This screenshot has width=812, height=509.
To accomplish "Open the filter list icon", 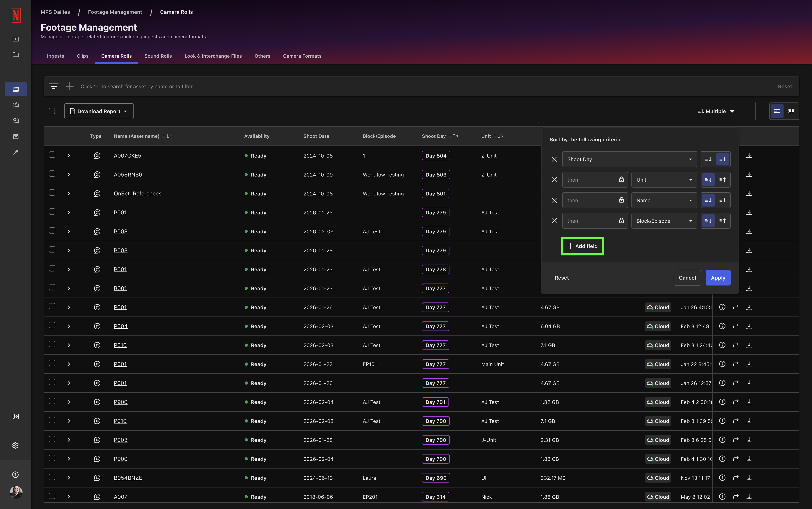I will pos(54,86).
